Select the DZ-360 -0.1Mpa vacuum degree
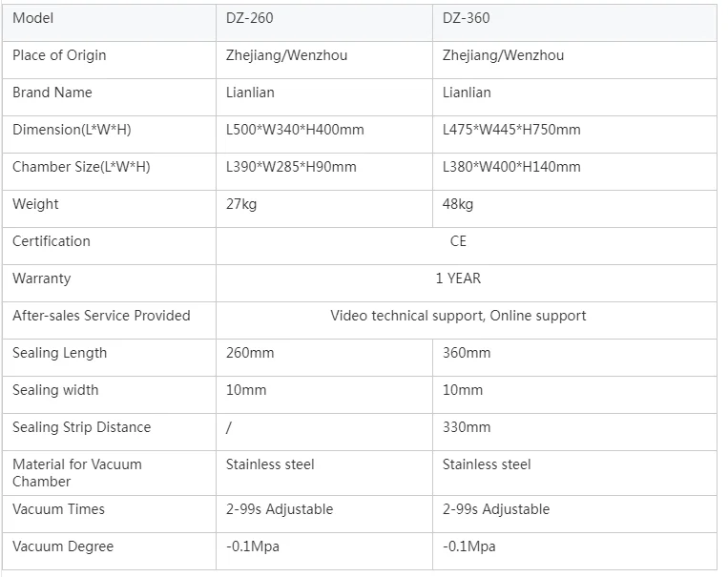 click(x=468, y=546)
